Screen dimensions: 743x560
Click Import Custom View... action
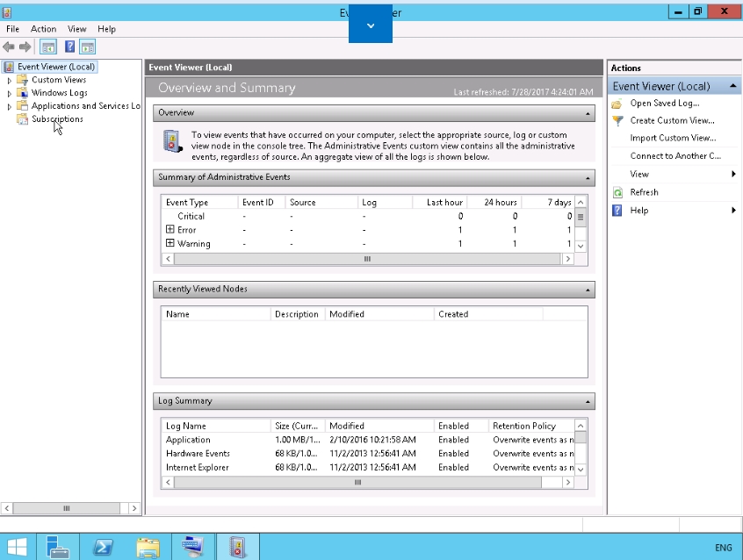point(673,138)
